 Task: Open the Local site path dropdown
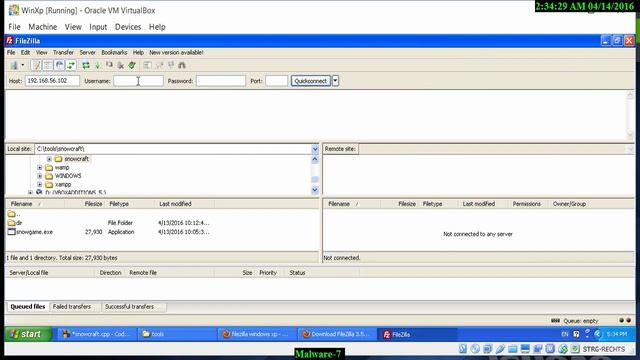[x=315, y=149]
